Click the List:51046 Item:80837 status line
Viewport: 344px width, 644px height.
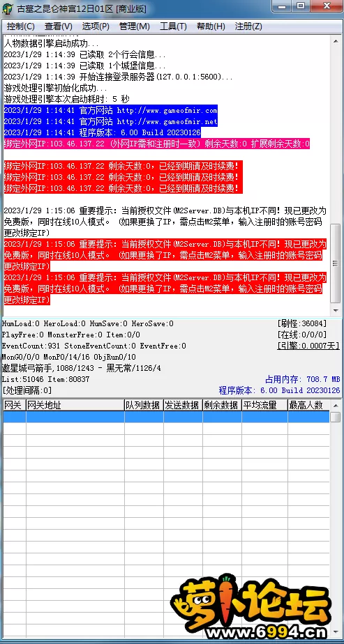click(x=45, y=379)
